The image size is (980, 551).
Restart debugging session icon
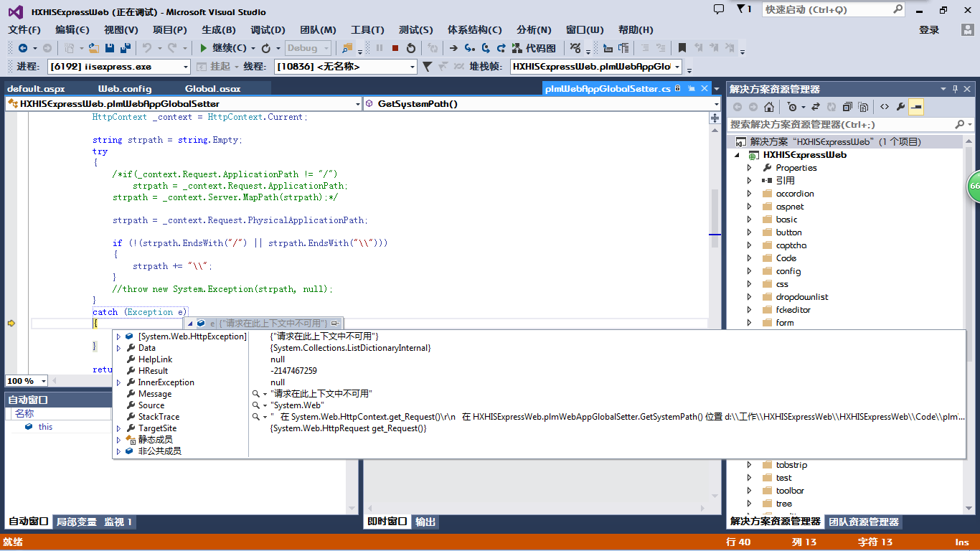[411, 48]
